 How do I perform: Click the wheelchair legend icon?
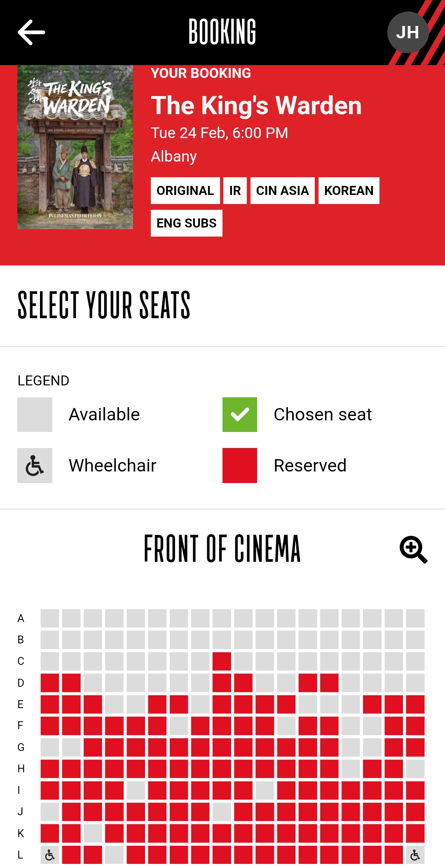pos(35,465)
